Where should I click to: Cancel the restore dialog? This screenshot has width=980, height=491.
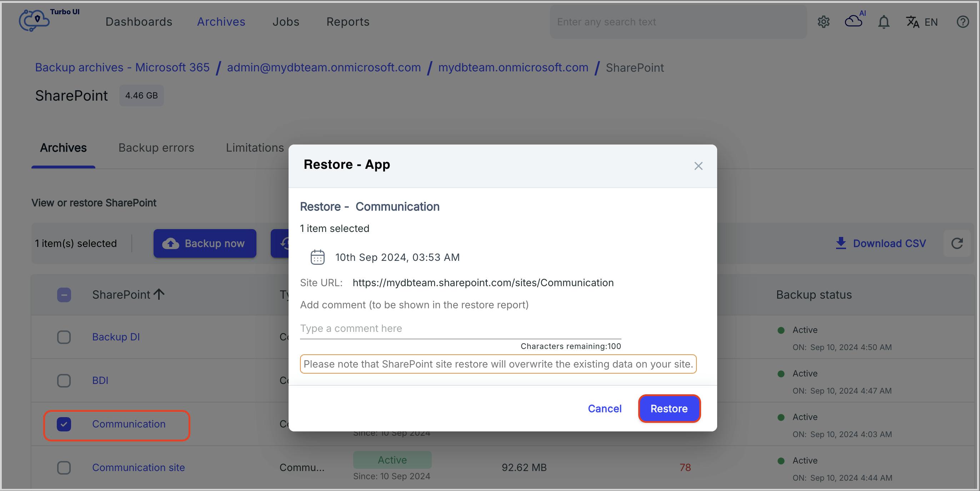(x=605, y=409)
